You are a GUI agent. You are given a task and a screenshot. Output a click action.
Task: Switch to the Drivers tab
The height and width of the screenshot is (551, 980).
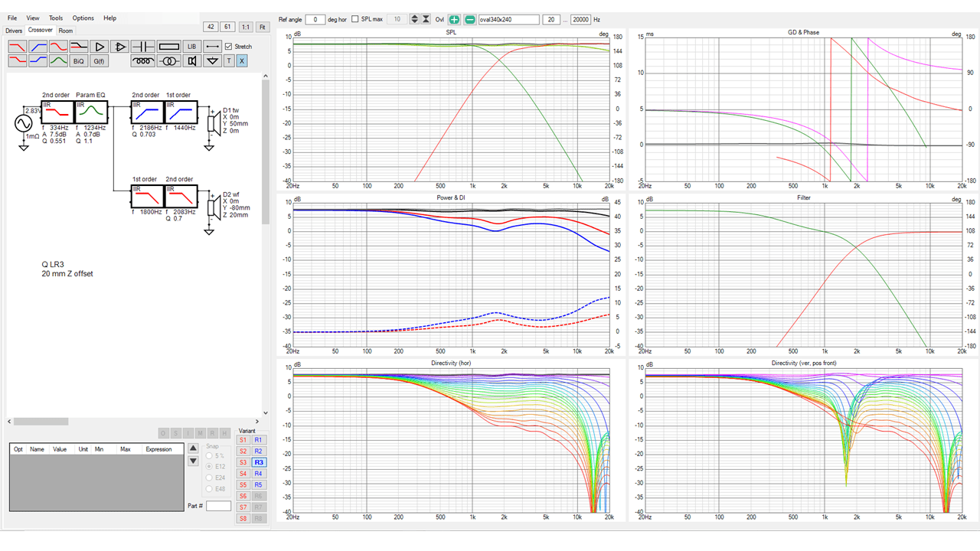(x=14, y=31)
